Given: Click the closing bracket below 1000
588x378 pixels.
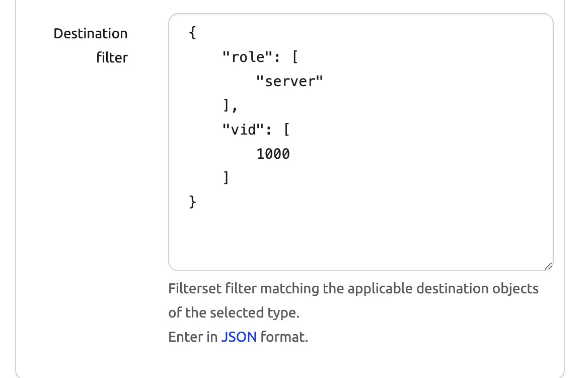Looking at the screenshot, I should click(x=226, y=178).
